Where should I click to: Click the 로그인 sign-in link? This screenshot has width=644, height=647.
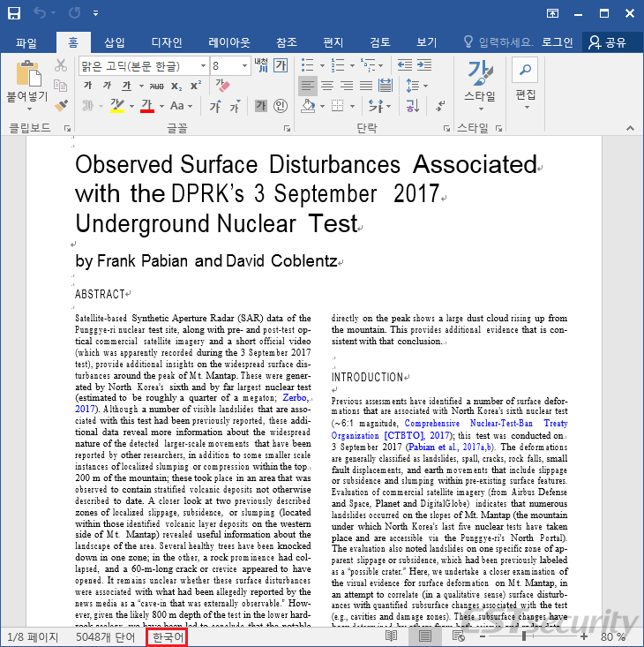[557, 42]
